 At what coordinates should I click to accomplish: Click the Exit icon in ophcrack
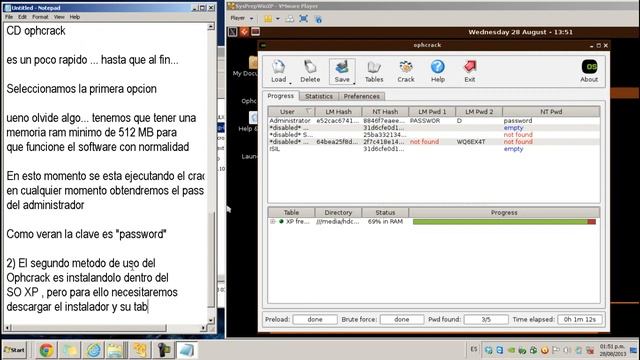click(x=469, y=71)
